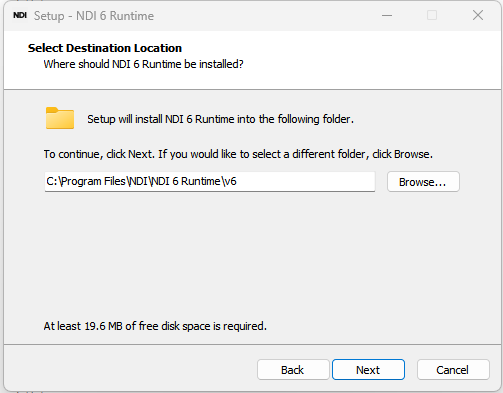Viewport: 503px width, 393px height.
Task: Click "To continue, click Next" instruction text
Action: tap(238, 154)
